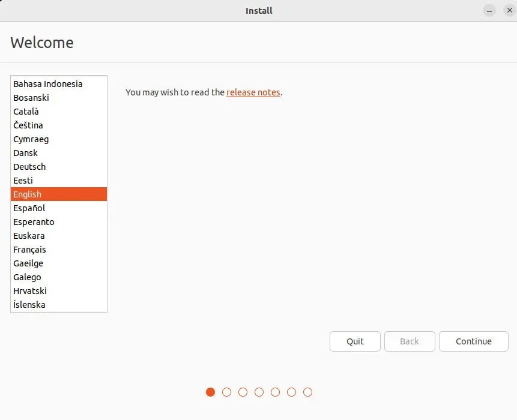This screenshot has width=517, height=420.
Task: Close the Install window
Action: pyautogui.click(x=507, y=11)
